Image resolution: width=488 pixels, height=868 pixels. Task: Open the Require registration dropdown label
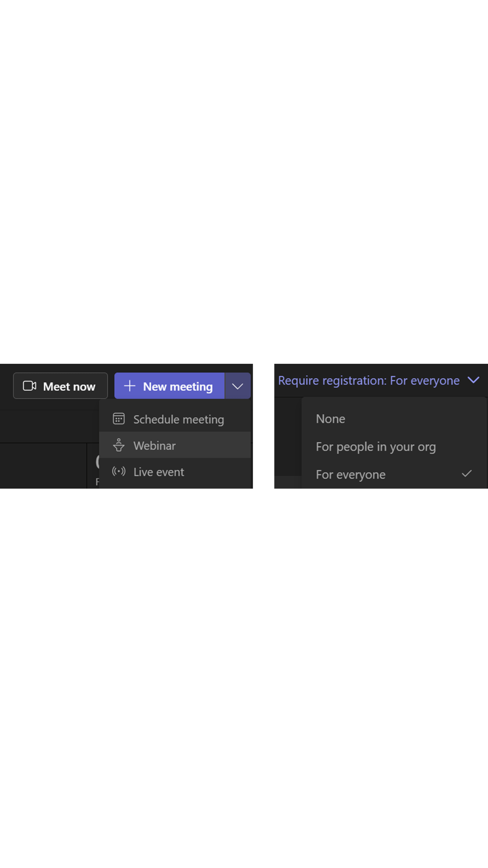coord(368,380)
